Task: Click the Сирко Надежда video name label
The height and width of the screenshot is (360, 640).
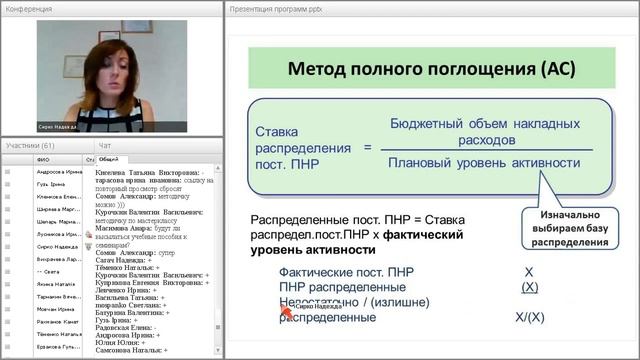Action: [x=57, y=127]
